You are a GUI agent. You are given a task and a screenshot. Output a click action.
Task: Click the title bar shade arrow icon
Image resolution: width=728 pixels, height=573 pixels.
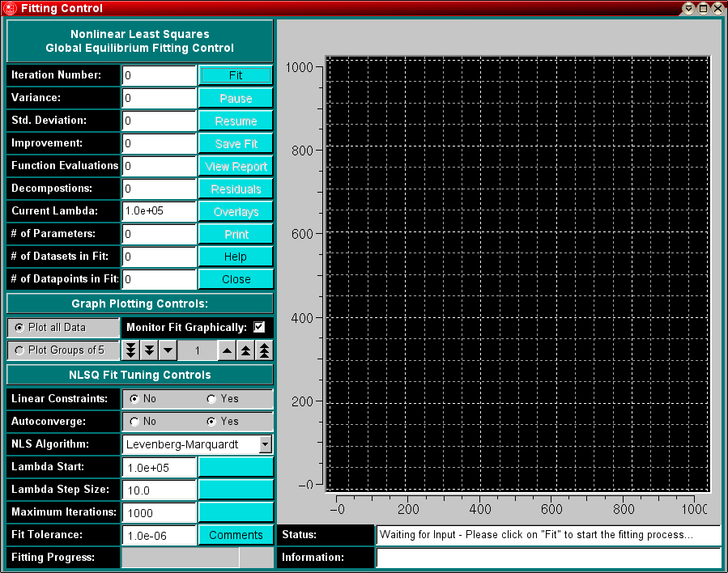click(x=689, y=8)
